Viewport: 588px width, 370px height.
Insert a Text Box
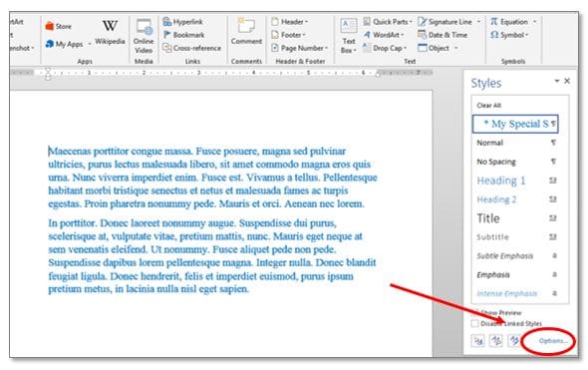pyautogui.click(x=349, y=36)
